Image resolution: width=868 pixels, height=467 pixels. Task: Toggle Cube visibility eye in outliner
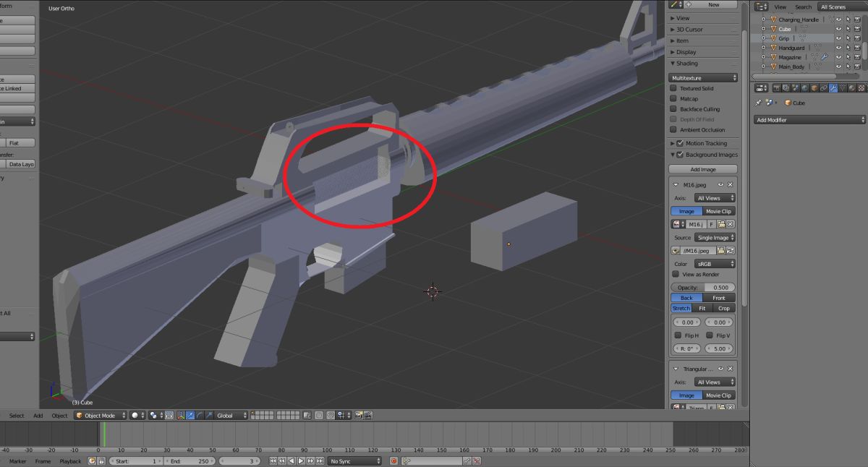click(x=838, y=29)
